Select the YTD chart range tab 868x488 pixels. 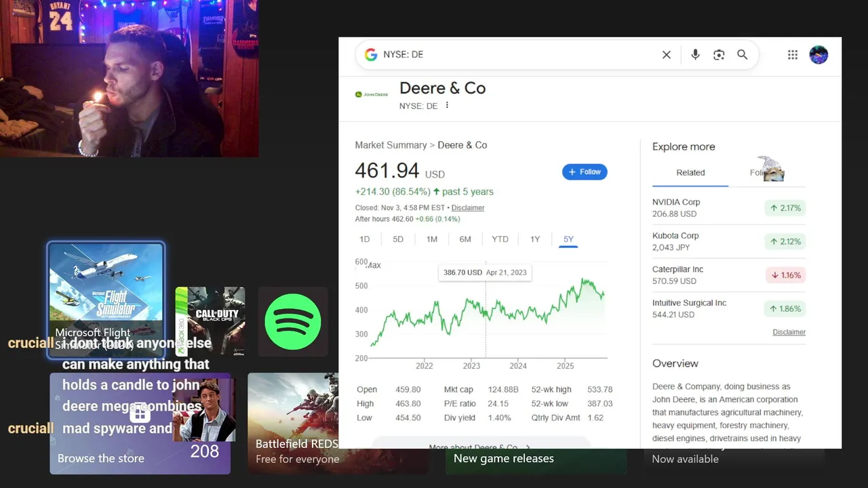[x=500, y=239]
